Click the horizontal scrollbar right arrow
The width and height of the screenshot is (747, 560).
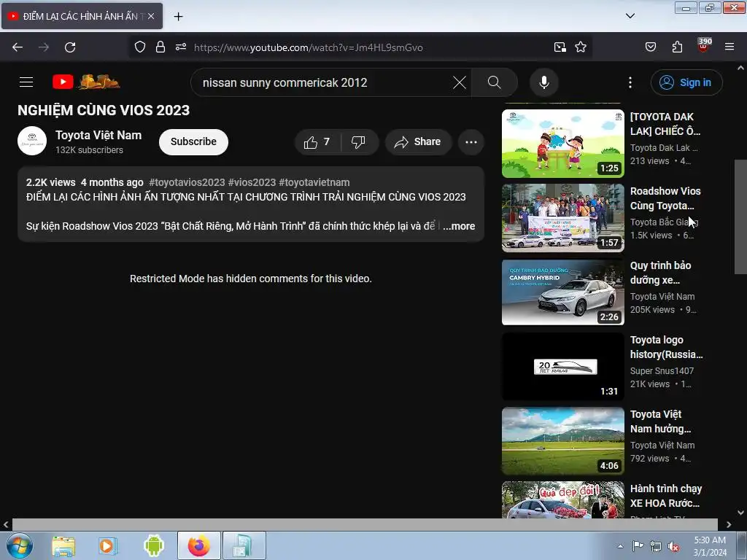729,524
